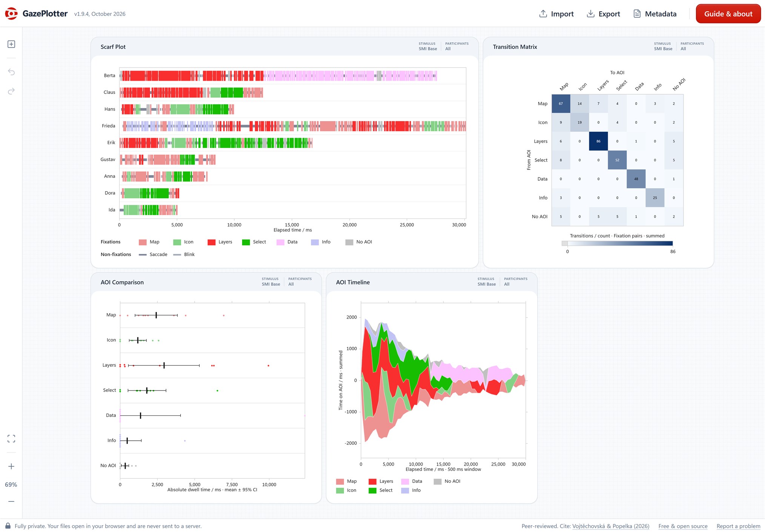The width and height of the screenshot is (765, 532).
Task: Click the transition count color scale bar
Action: coord(617,243)
